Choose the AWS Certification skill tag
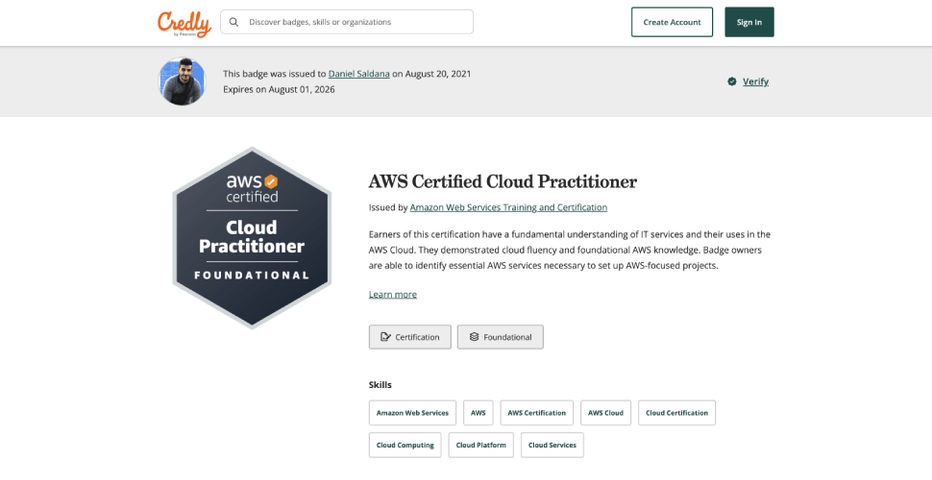932x480 pixels. pos(536,413)
